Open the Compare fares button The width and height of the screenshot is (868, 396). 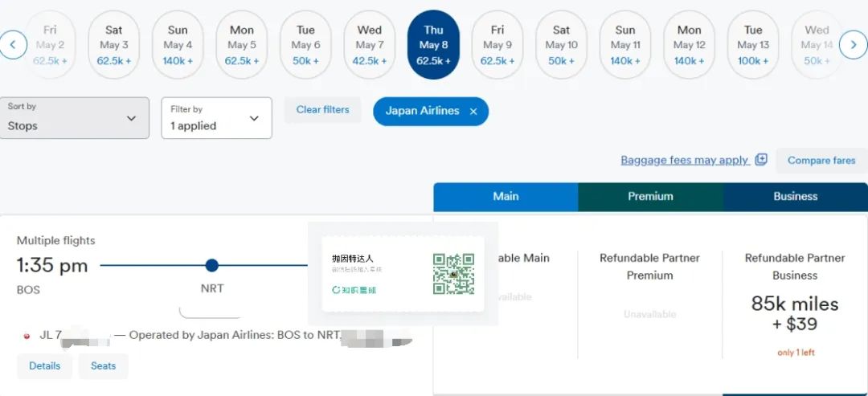pyautogui.click(x=821, y=161)
